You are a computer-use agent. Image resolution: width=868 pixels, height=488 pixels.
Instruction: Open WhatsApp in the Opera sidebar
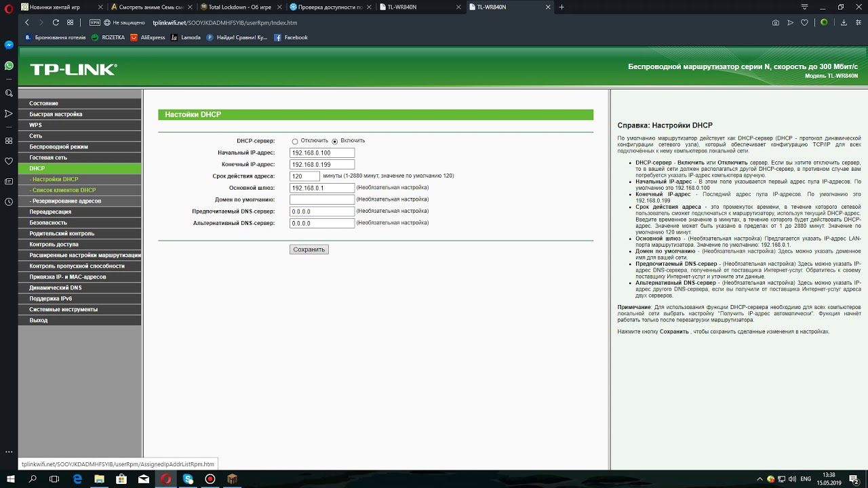(9, 66)
